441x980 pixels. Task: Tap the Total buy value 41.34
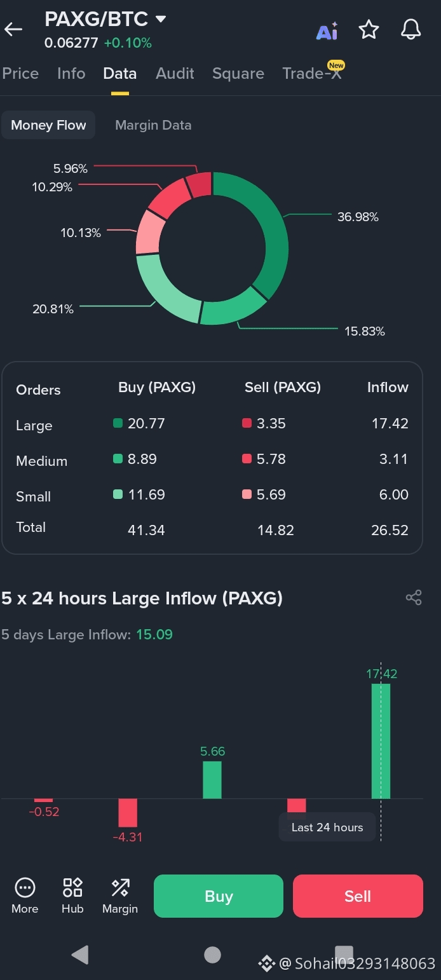pos(146,530)
